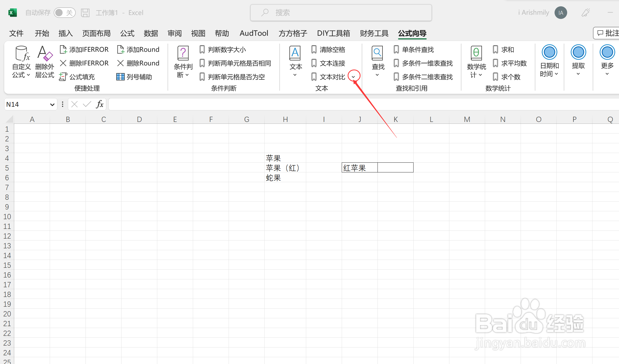Select the cell containing 红苹果

[x=359, y=168]
